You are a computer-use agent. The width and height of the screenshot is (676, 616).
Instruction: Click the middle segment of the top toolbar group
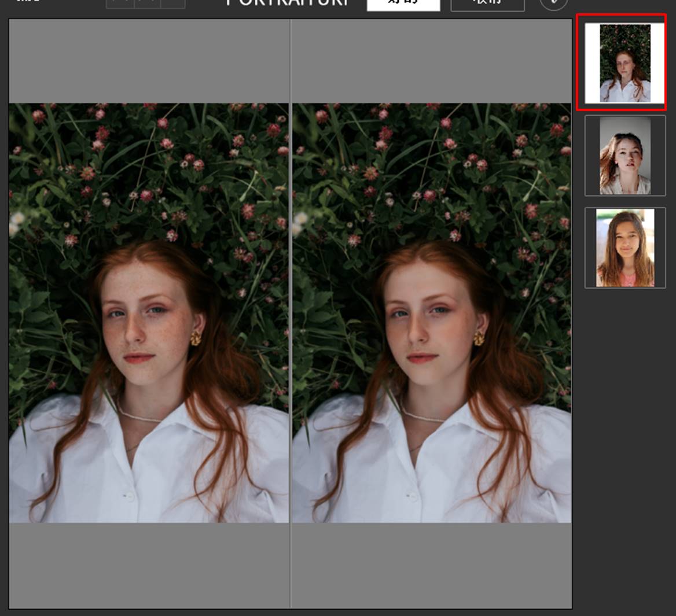(147, 3)
